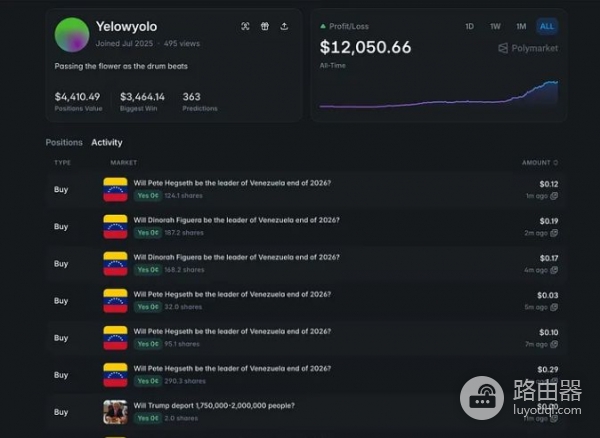Viewport: 600px width, 438px height.
Task: Click the $3,464.14 Biggest Win stat
Action: point(142,101)
